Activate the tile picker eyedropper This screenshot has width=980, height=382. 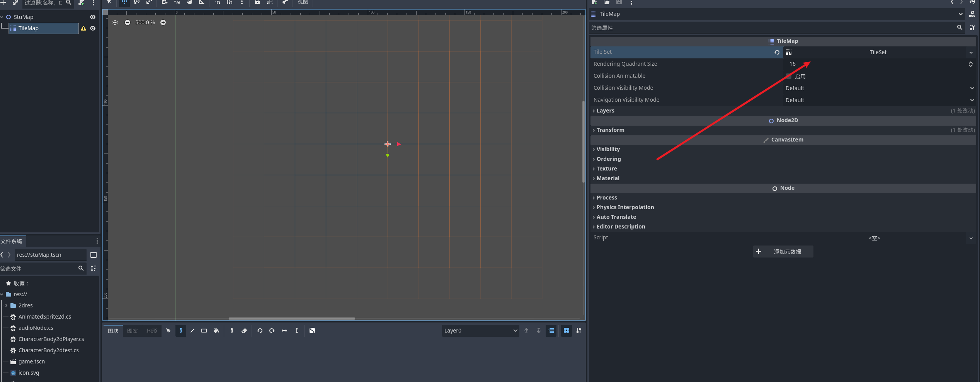(x=232, y=331)
